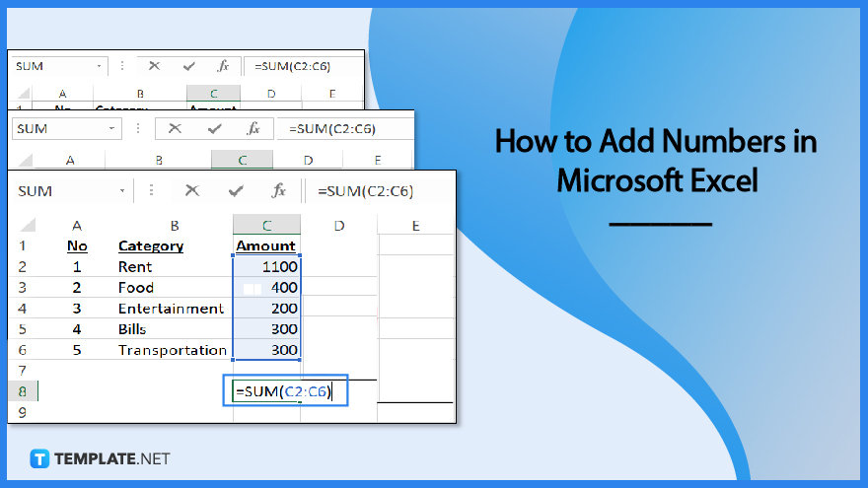868x488 pixels.
Task: Click the title 'How to Add Numbers in Microsoft Excel'
Action: [656, 161]
